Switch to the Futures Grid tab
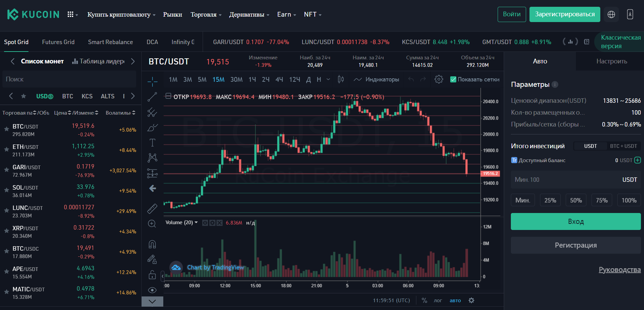Image resolution: width=644 pixels, height=310 pixels. 58,42
